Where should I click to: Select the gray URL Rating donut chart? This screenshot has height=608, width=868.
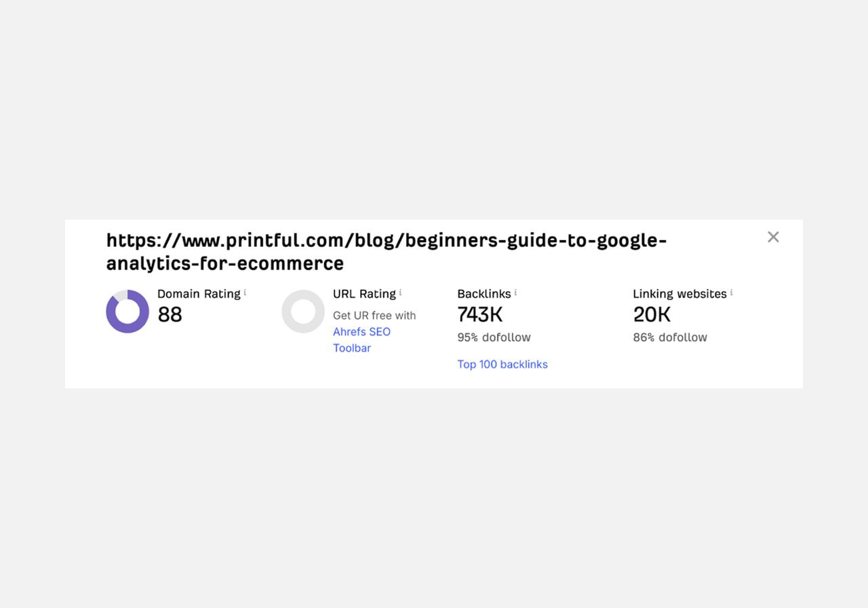click(x=303, y=311)
